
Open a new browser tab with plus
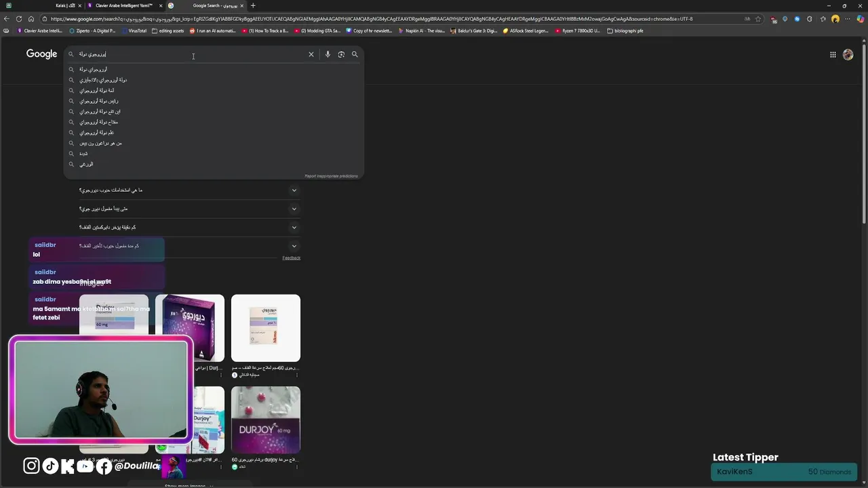[x=253, y=5]
